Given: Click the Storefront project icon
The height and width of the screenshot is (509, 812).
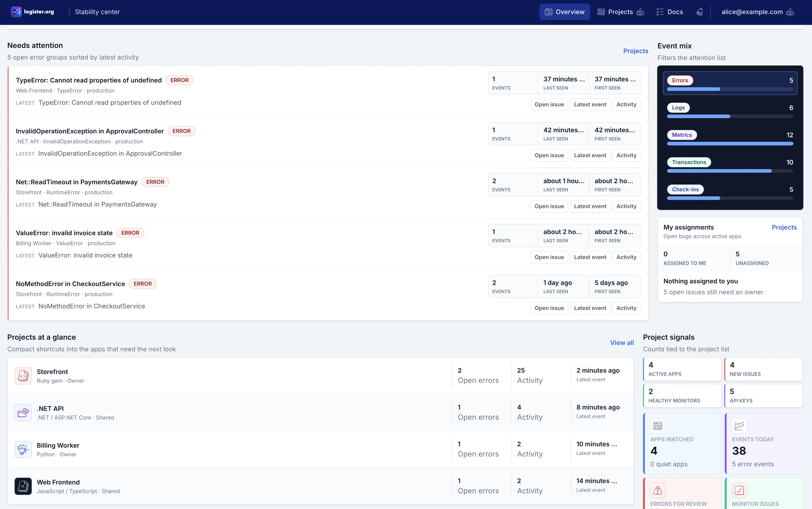Looking at the screenshot, I should pos(23,376).
